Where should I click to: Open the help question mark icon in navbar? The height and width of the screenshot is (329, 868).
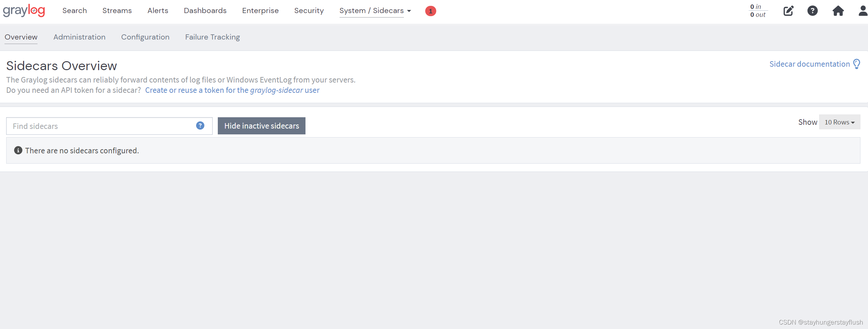pyautogui.click(x=813, y=11)
